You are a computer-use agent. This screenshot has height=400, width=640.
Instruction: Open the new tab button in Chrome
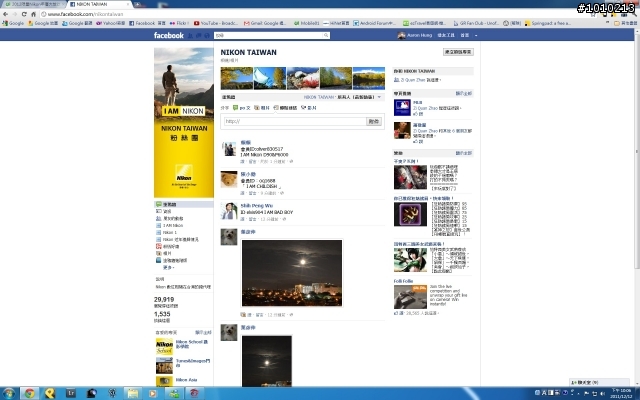click(x=138, y=4)
